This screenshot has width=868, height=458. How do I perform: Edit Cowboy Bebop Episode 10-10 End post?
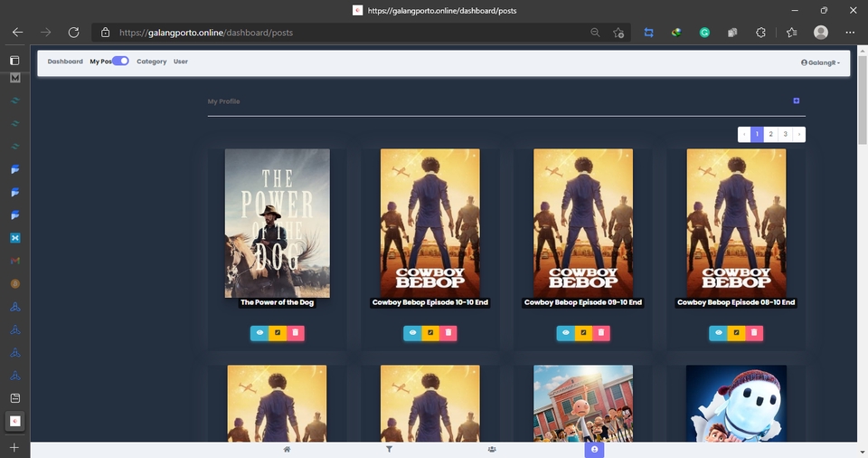point(430,333)
